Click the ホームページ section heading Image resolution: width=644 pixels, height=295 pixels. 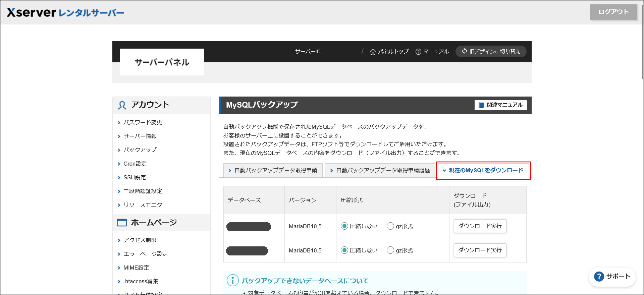(x=154, y=223)
